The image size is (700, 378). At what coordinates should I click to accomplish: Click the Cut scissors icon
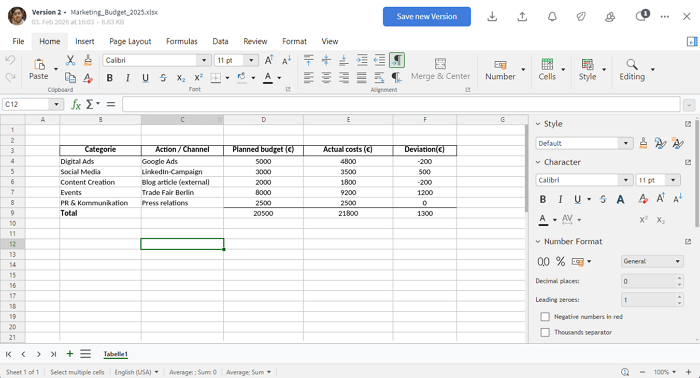pos(70,60)
